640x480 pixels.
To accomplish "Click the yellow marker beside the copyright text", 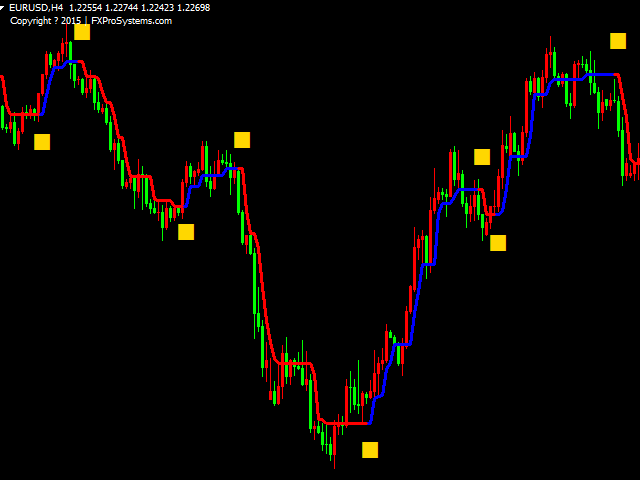I will click(82, 32).
